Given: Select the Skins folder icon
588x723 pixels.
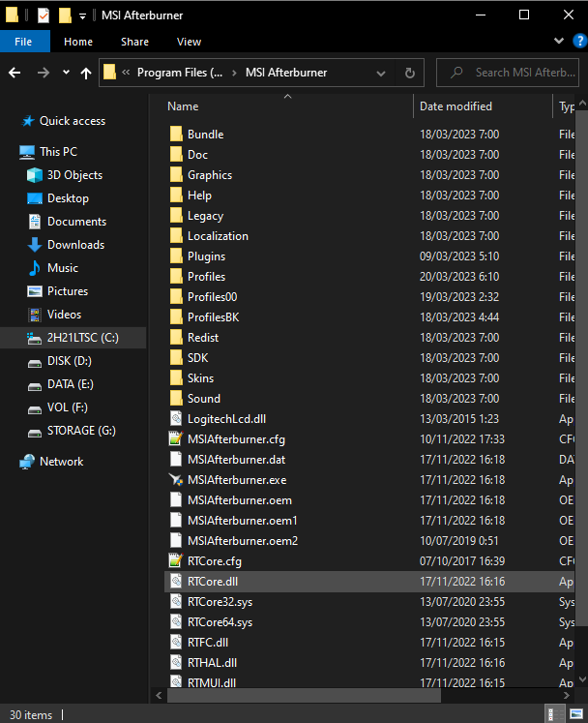Looking at the screenshot, I should [176, 378].
